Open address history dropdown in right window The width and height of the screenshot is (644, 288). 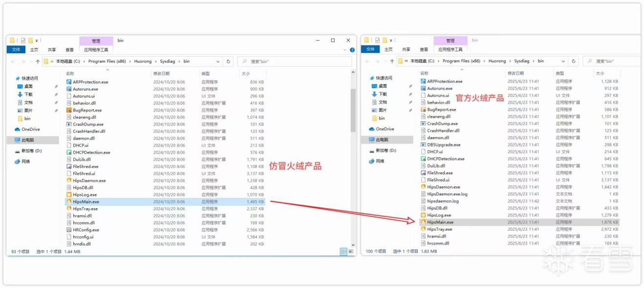pyautogui.click(x=563, y=61)
